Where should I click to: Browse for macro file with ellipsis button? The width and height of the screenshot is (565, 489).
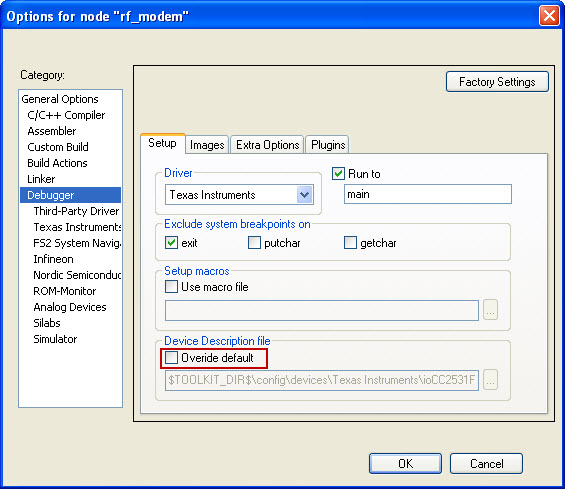(490, 310)
